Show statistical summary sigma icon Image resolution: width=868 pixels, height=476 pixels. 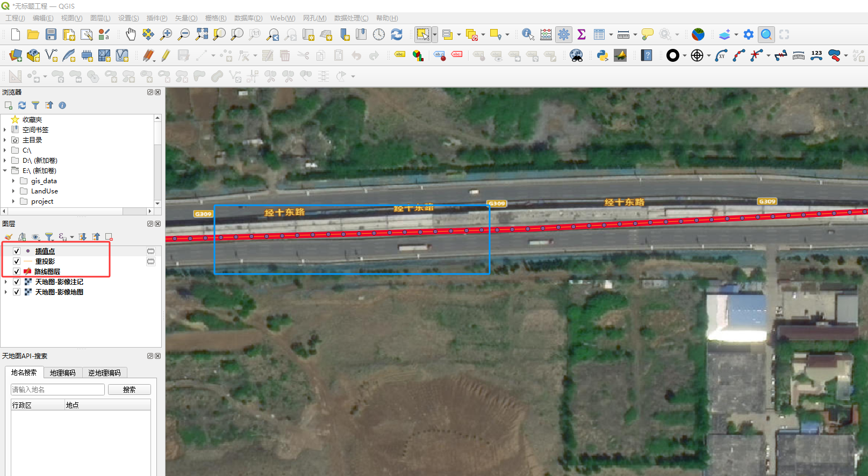click(582, 34)
